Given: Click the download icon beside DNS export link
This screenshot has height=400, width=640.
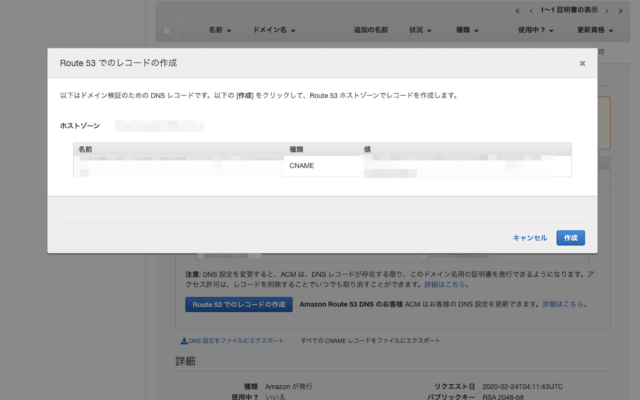Looking at the screenshot, I should click(x=184, y=340).
